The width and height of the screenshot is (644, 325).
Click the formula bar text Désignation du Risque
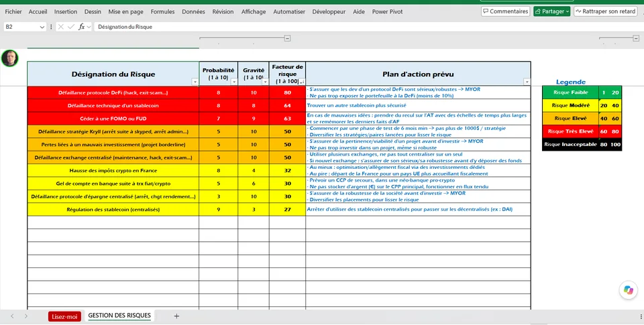(x=125, y=27)
